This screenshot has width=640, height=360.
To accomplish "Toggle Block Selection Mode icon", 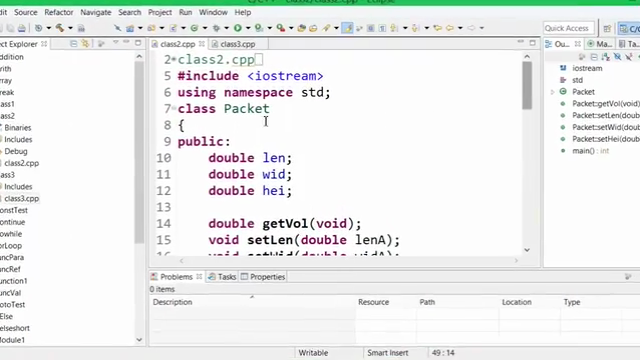I will click(x=371, y=28).
